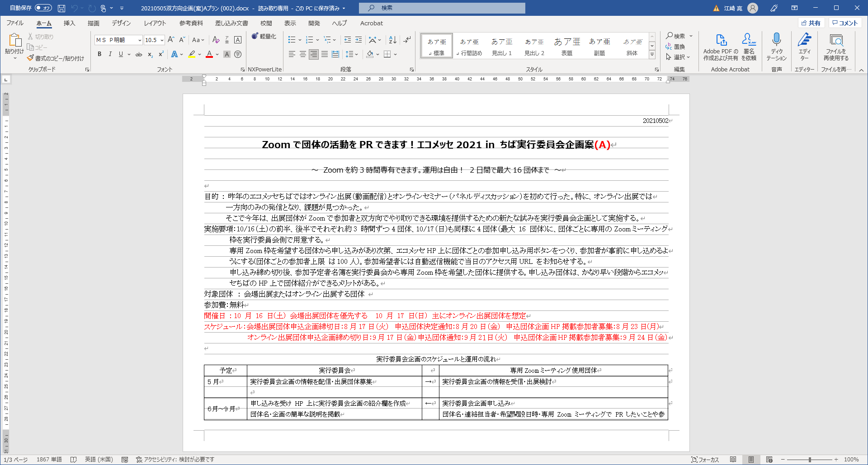Image resolution: width=868 pixels, height=465 pixels.
Task: Click the Decrease Indent icon
Action: pos(347,40)
